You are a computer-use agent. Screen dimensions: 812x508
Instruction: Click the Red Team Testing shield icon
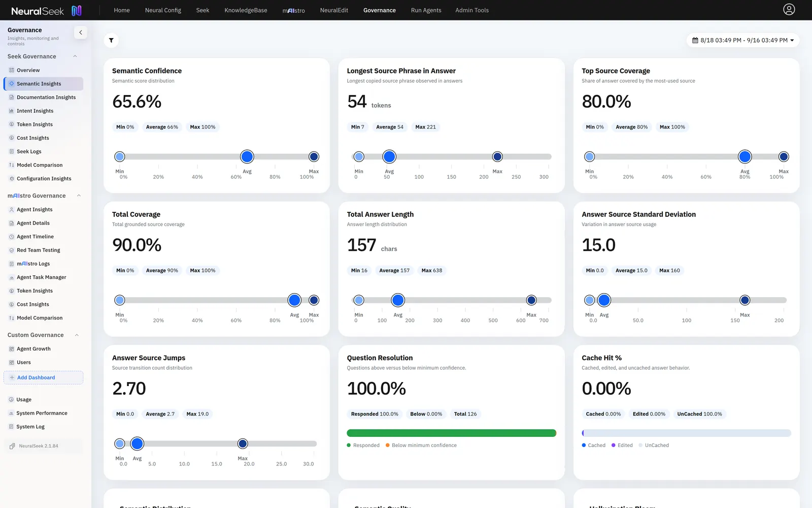click(x=12, y=250)
